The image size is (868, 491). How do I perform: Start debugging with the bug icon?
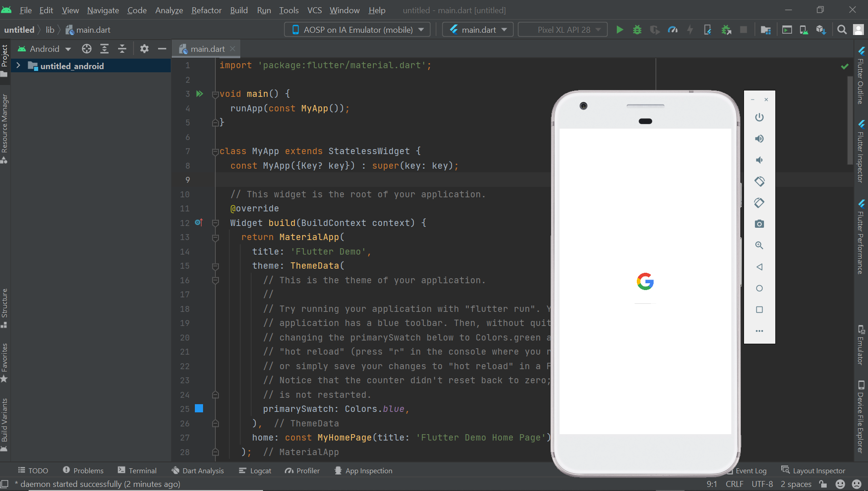click(x=637, y=30)
